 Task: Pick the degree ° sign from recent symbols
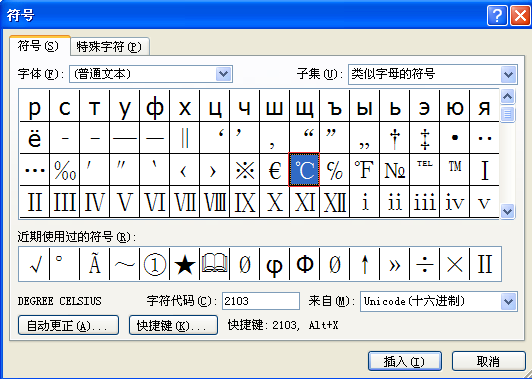64,264
